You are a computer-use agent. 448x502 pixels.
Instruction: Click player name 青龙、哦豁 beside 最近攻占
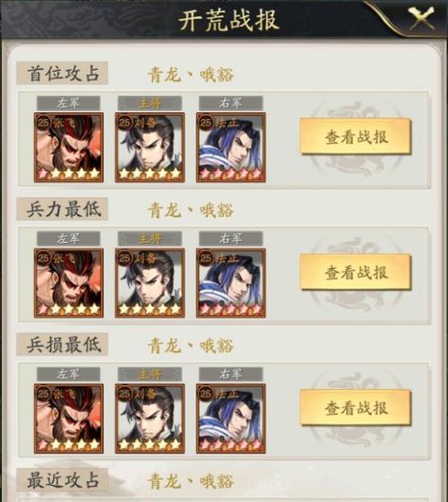(190, 481)
